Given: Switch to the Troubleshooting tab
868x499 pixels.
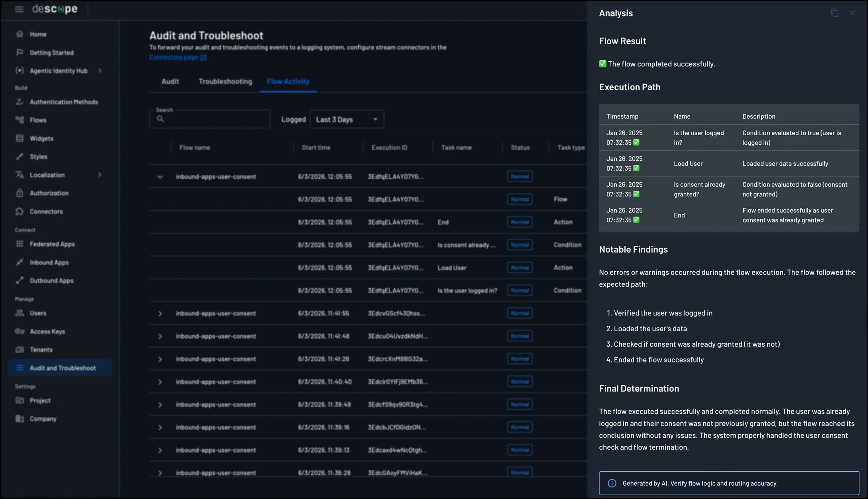Looking at the screenshot, I should [225, 82].
